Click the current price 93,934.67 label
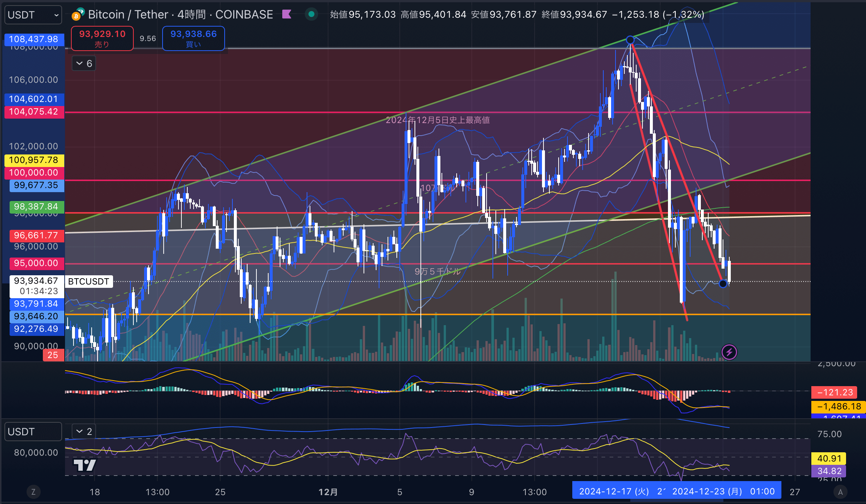Image resolution: width=866 pixels, height=504 pixels. (36, 281)
